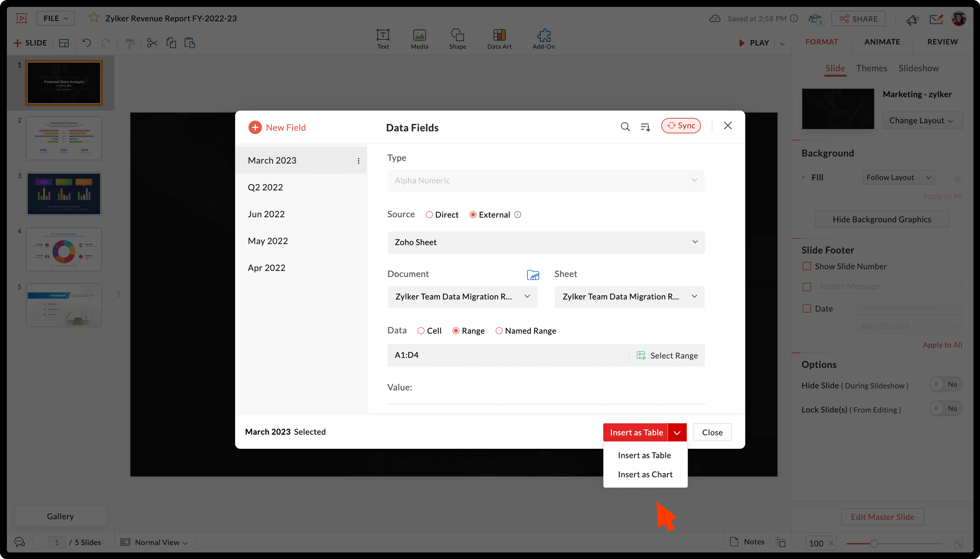Select External source radio button
This screenshot has width=980, height=559.
[473, 215]
